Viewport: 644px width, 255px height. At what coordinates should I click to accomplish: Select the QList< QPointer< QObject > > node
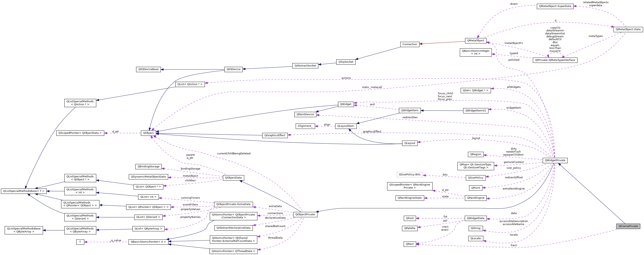[148, 207]
